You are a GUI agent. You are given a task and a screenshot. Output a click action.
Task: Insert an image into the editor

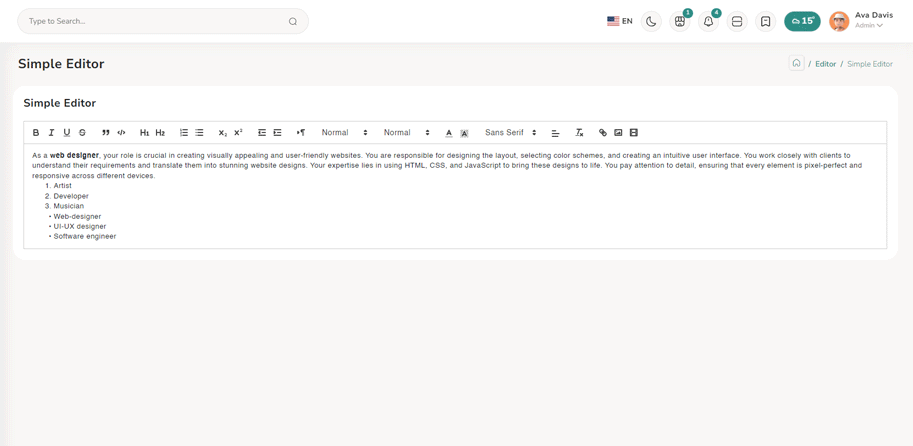pos(618,133)
